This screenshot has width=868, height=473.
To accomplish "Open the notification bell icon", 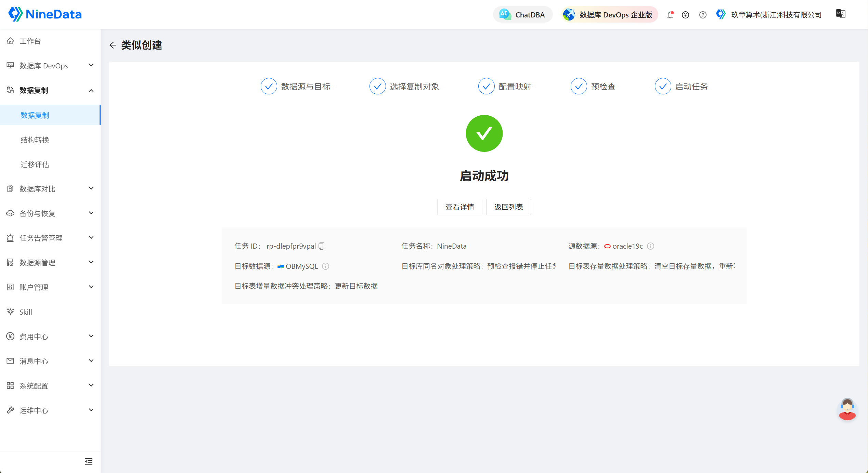I will click(x=670, y=15).
